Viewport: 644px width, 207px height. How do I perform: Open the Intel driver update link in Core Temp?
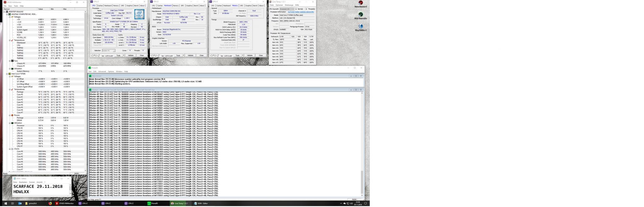(x=301, y=12)
